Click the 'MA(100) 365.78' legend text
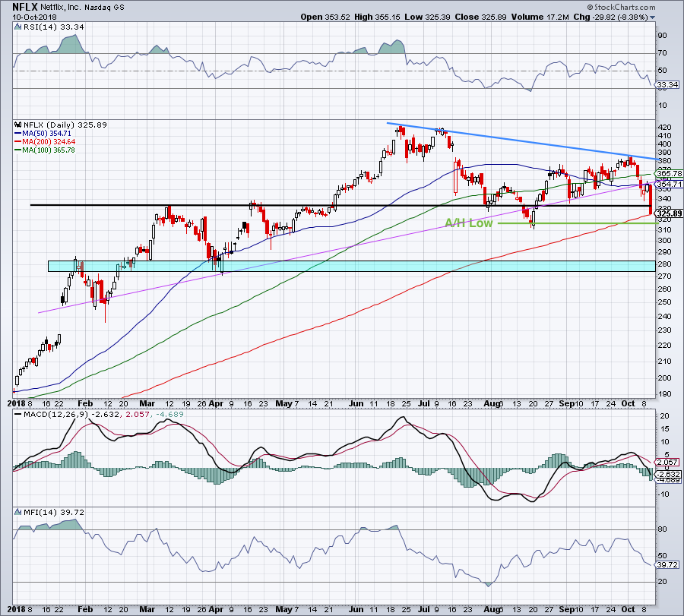 coord(49,150)
